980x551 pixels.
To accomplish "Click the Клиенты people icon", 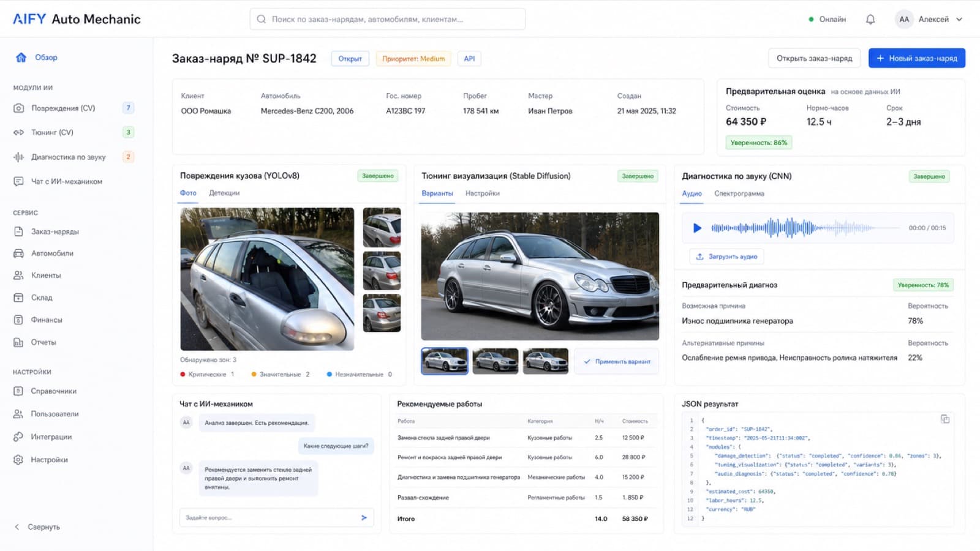I will click(18, 275).
